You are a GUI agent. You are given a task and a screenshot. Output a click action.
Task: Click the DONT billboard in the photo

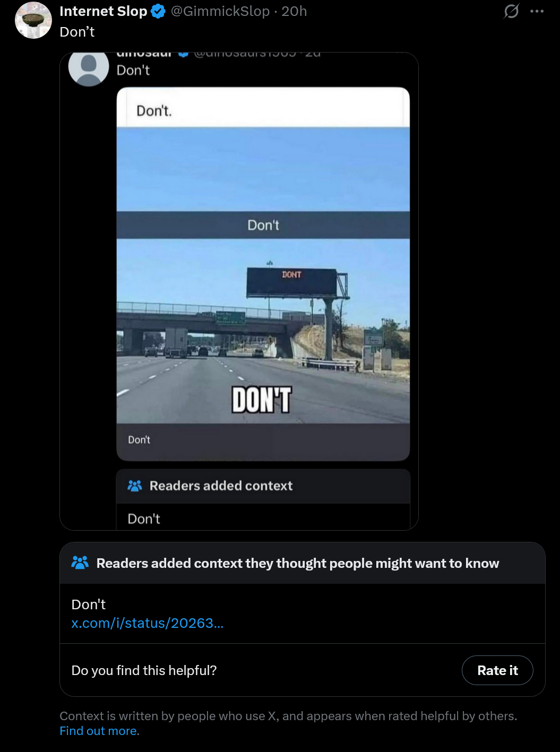[x=291, y=281]
